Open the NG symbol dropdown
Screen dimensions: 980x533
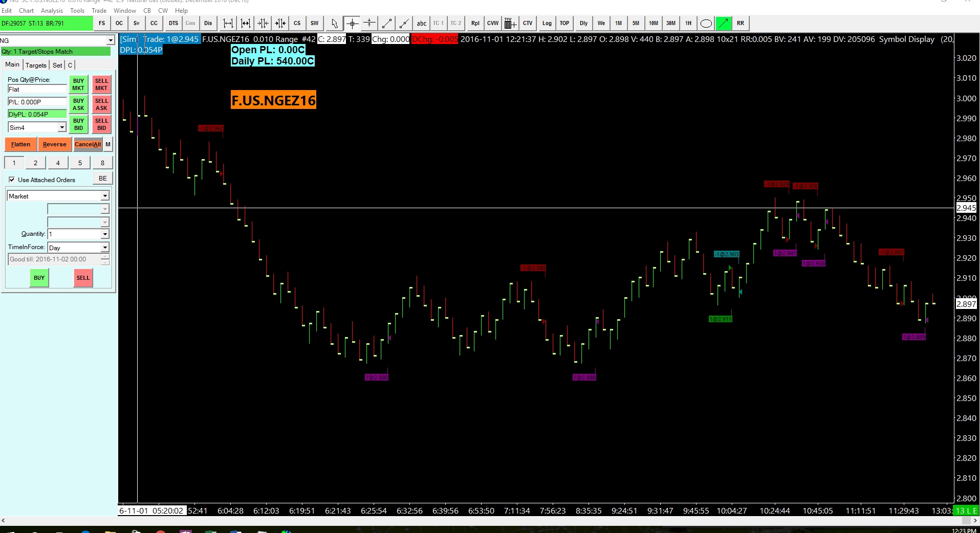(x=111, y=40)
